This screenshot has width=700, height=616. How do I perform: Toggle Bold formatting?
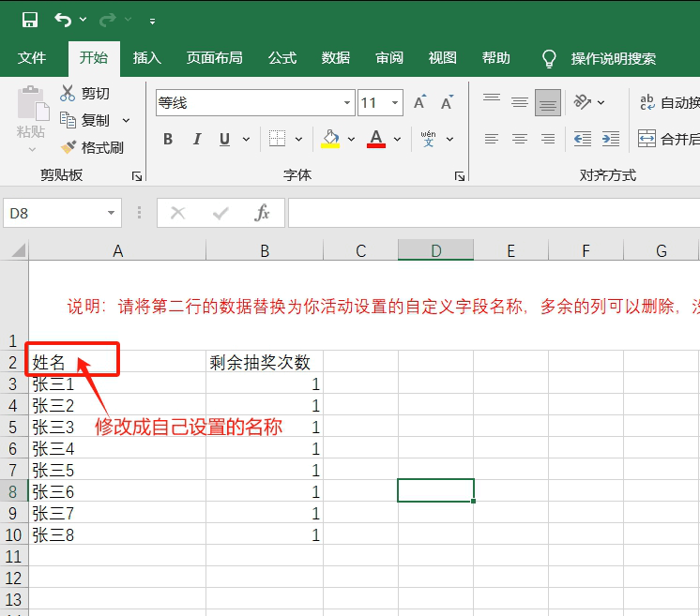[x=168, y=139]
